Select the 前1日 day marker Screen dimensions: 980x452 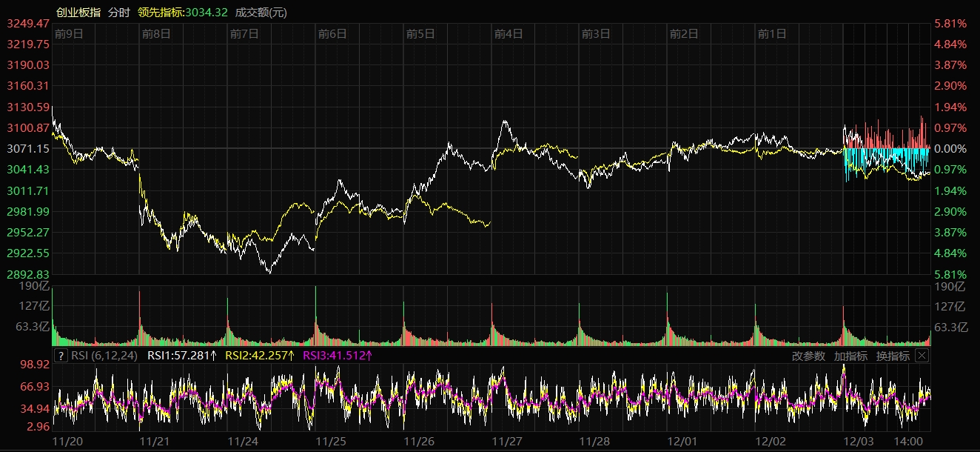click(772, 33)
